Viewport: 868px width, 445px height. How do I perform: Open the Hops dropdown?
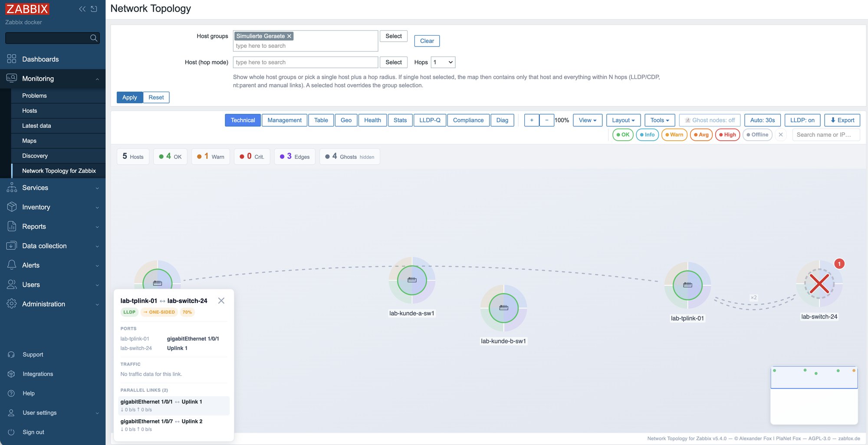click(x=443, y=62)
